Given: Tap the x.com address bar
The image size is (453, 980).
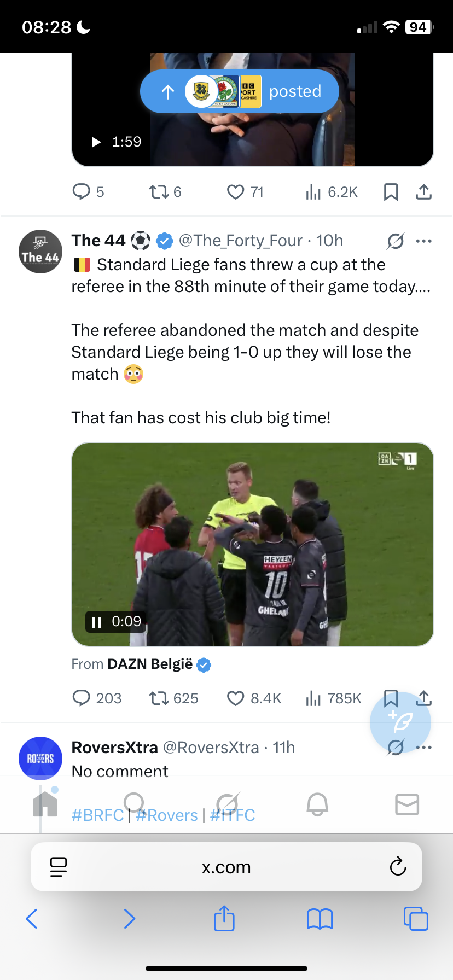Looking at the screenshot, I should (x=226, y=867).
